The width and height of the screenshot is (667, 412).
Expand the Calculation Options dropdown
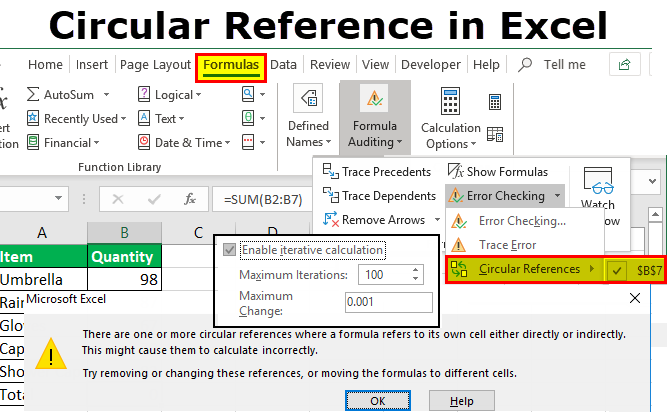pyautogui.click(x=473, y=144)
